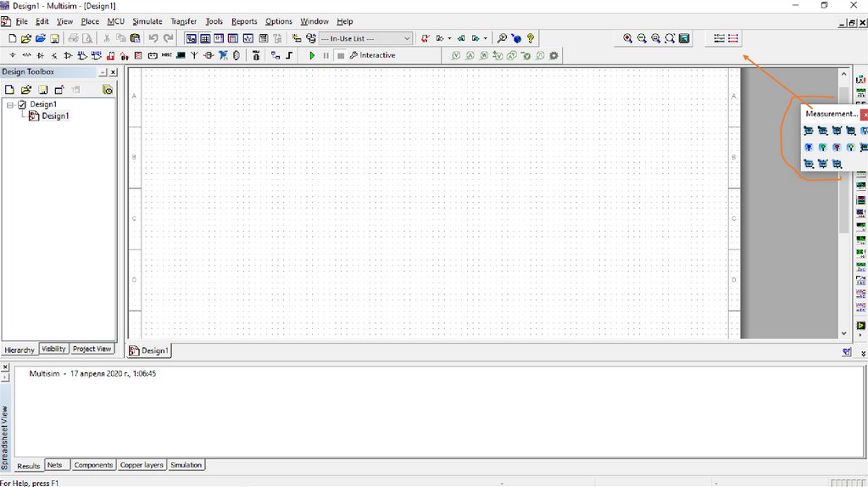Screen dimensions: 868x487
Task: Click the Zoom out magnifier icon
Action: pyautogui.click(x=642, y=38)
